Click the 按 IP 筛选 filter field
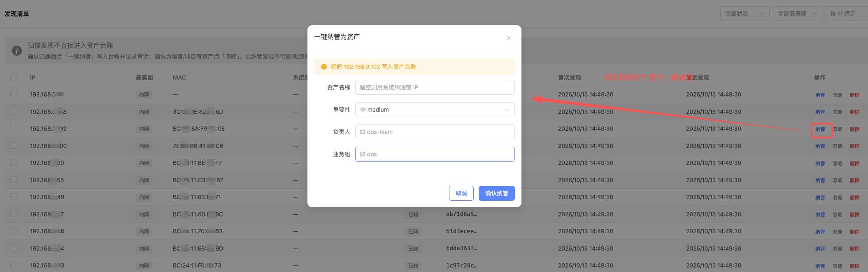This screenshot has height=272, width=868. tap(847, 14)
